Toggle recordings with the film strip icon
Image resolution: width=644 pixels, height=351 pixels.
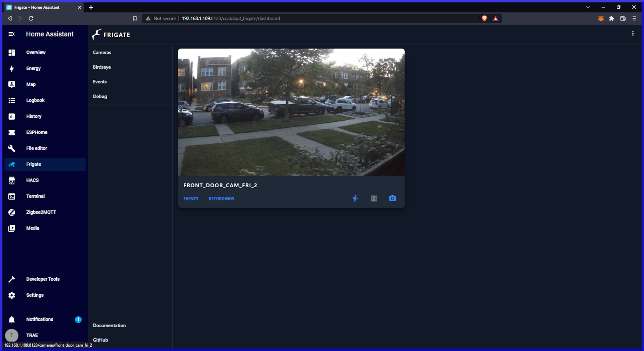pos(374,198)
